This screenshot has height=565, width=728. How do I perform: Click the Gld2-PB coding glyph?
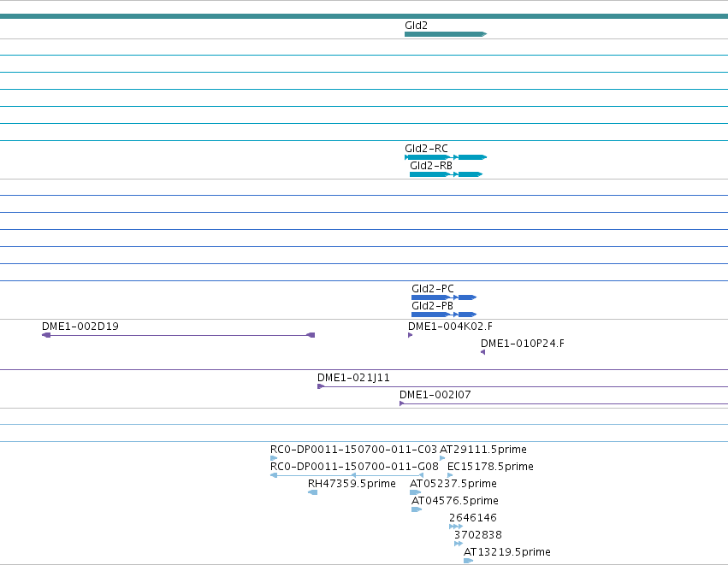(444, 315)
